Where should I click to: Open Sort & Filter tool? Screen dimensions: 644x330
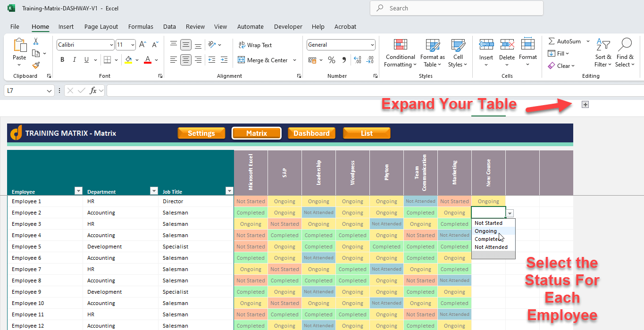[603, 53]
